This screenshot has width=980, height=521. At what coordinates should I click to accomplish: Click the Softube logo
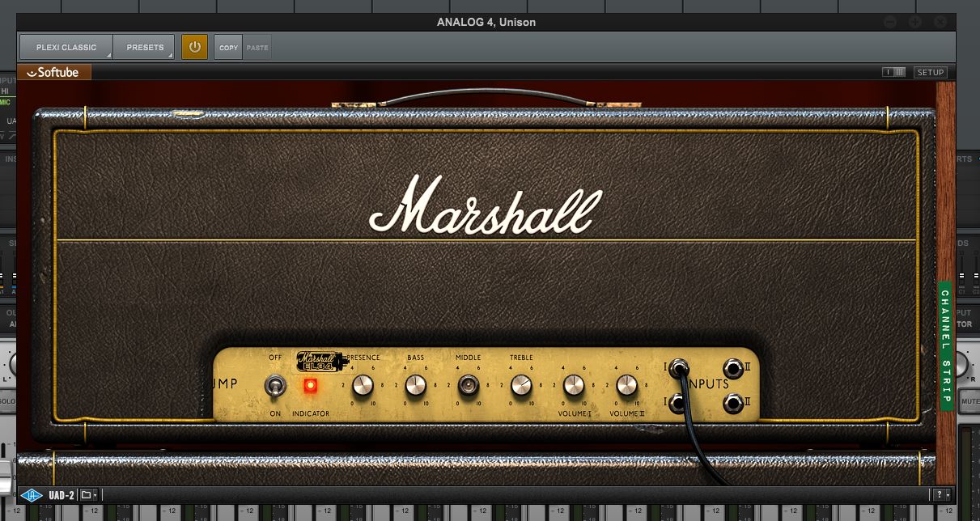click(x=53, y=72)
